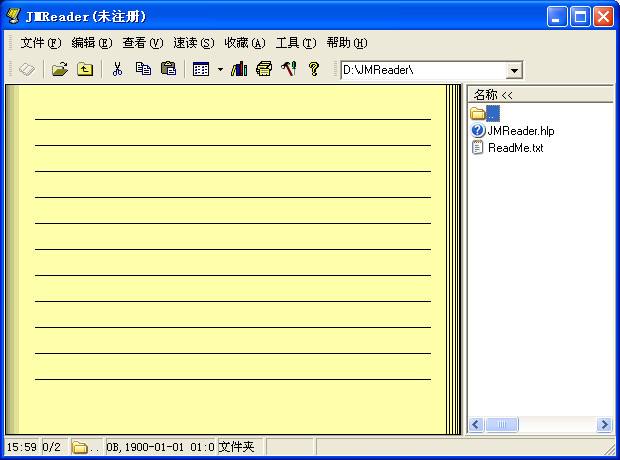Click the copy icon in toolbar

(x=143, y=70)
